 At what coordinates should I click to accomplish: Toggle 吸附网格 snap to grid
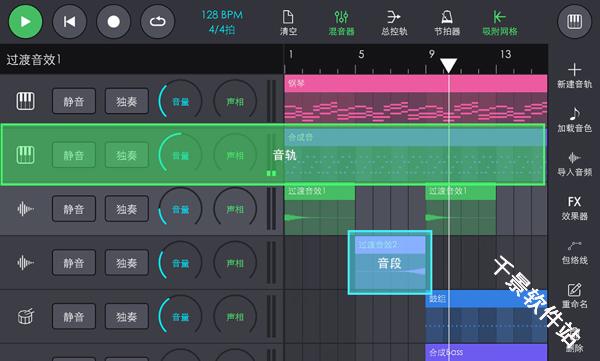pyautogui.click(x=500, y=23)
